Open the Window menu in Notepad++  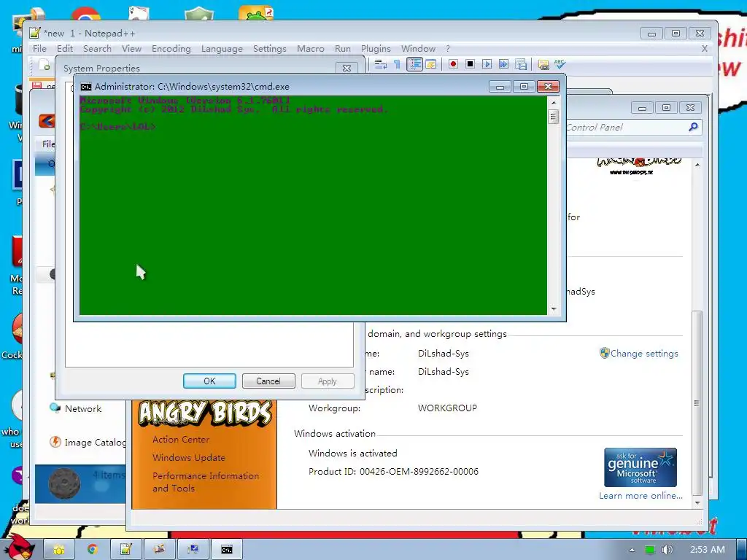[x=418, y=49]
